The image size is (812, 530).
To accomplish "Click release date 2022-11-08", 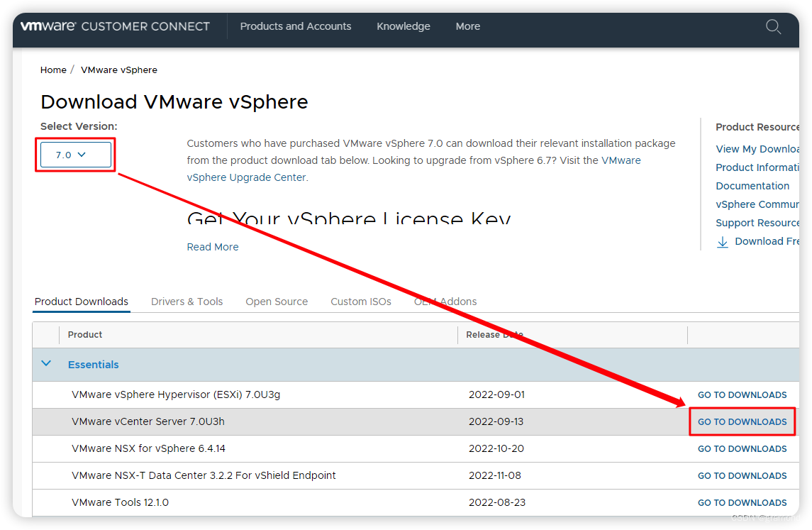I will 494,475.
